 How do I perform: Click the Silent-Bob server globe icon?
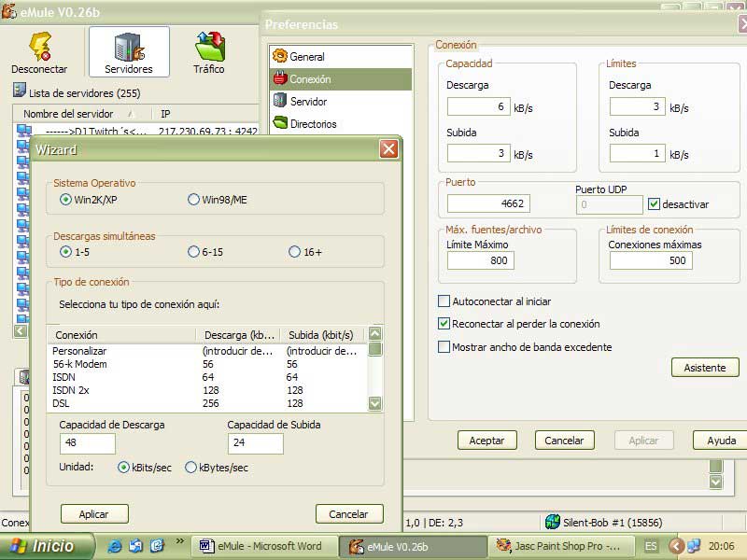[x=553, y=522]
